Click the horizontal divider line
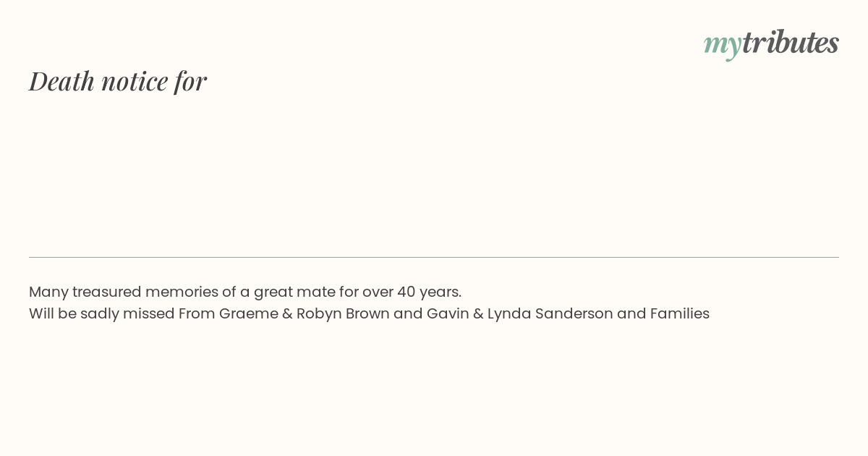The image size is (868, 456). pyautogui.click(x=434, y=257)
